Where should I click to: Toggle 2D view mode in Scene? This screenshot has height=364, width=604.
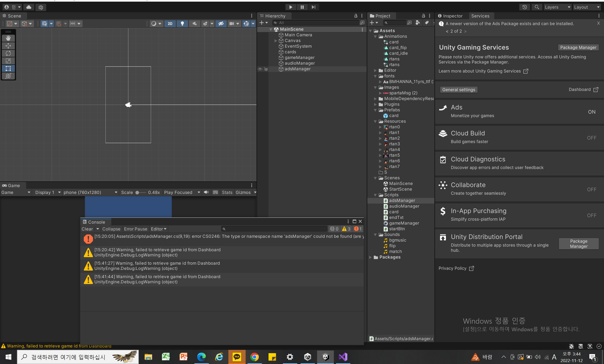[170, 24]
